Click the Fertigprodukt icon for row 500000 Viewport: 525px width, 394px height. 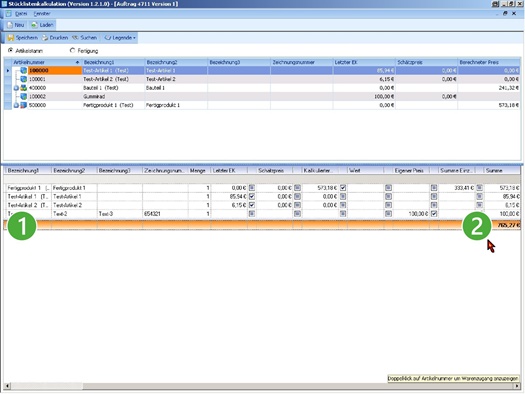[23, 105]
